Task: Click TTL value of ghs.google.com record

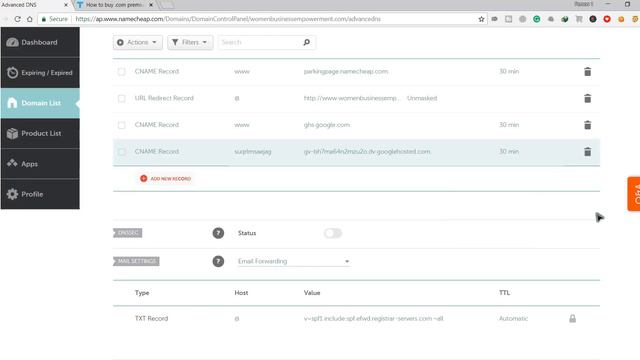Action: (x=509, y=125)
